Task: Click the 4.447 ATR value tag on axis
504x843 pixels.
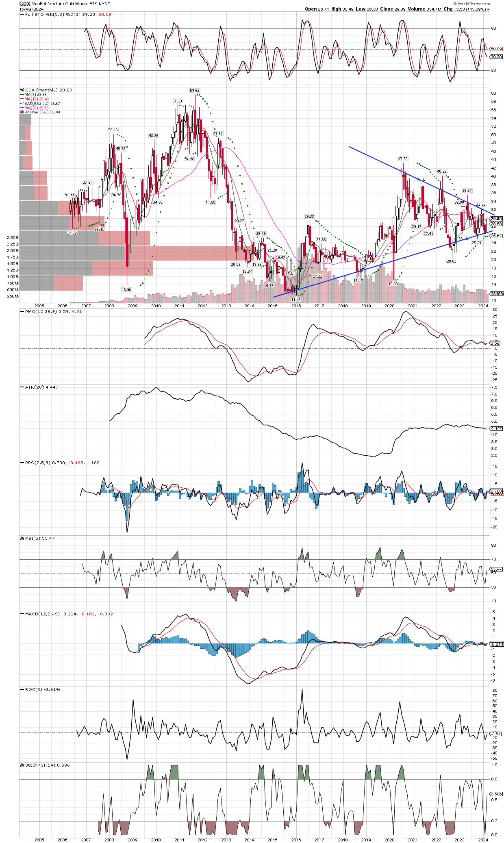Action: point(496,429)
